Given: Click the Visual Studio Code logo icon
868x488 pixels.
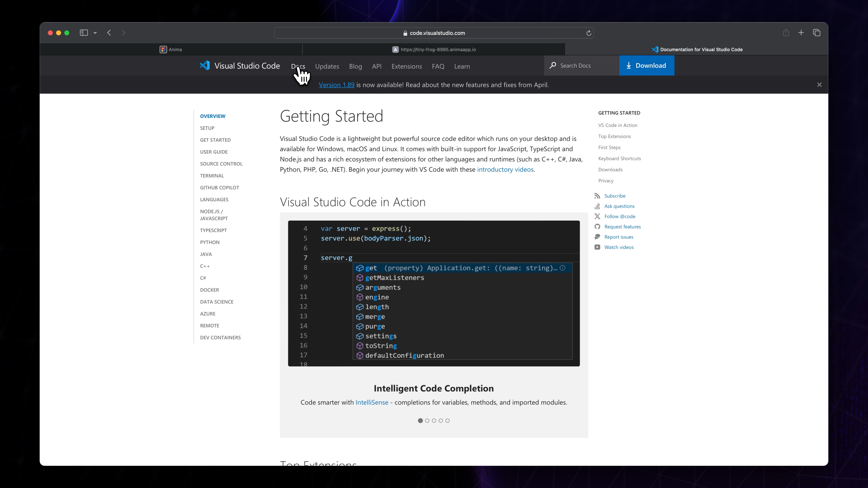Looking at the screenshot, I should point(205,65).
